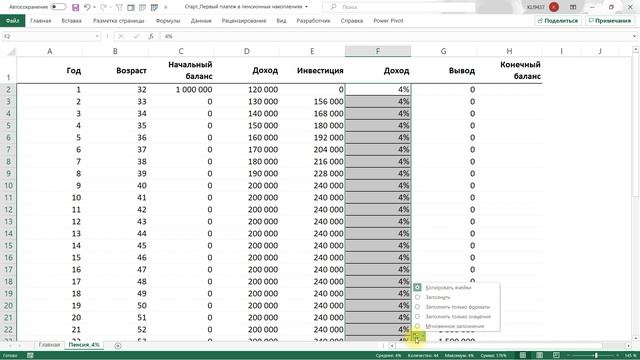Screen dimensions: 640x360
Task: Toggle the Автосохранение switch
Action: tap(58, 7)
